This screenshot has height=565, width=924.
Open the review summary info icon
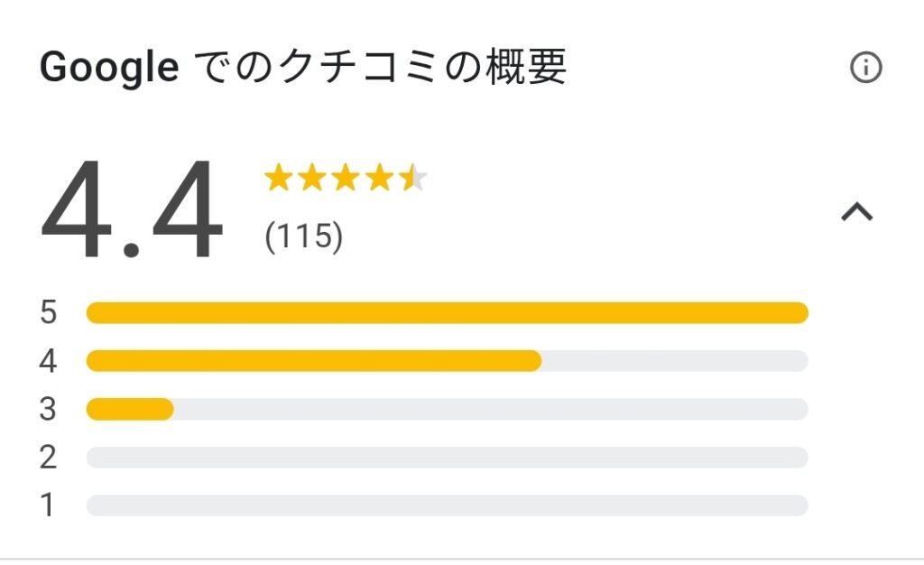[865, 67]
